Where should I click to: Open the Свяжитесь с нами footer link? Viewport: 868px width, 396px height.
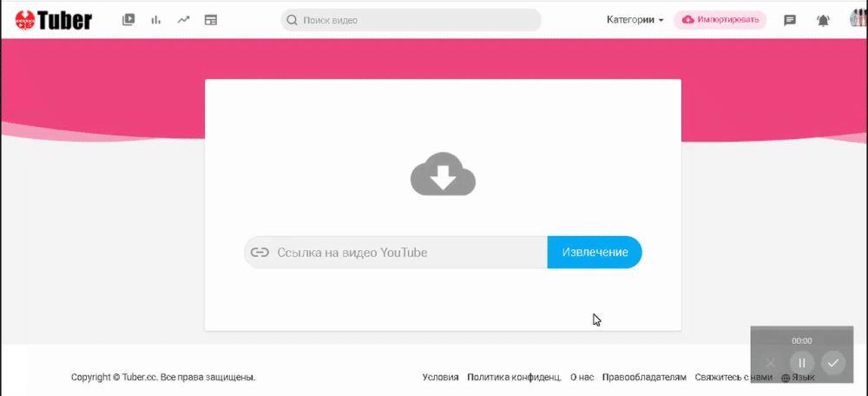pyautogui.click(x=733, y=377)
